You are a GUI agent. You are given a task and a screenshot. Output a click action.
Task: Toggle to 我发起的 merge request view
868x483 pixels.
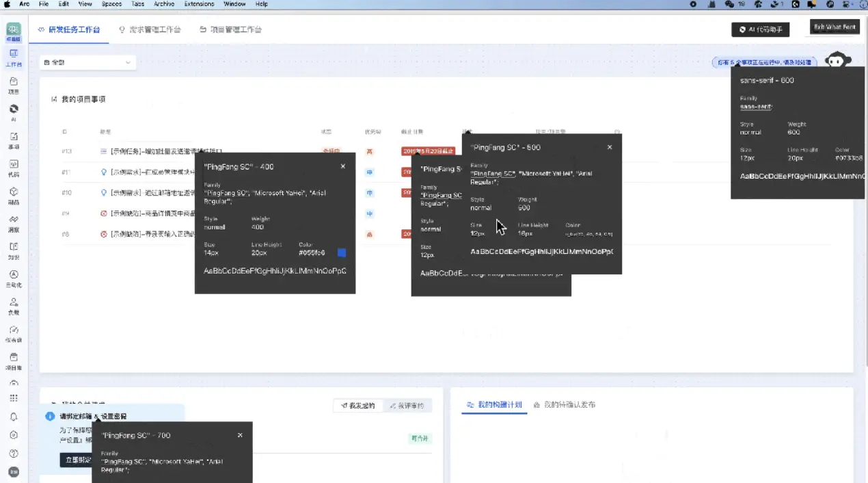[x=358, y=406]
